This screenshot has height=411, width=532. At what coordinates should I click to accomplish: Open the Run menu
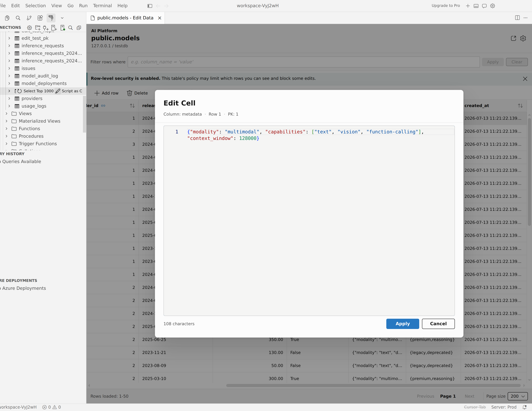83,6
